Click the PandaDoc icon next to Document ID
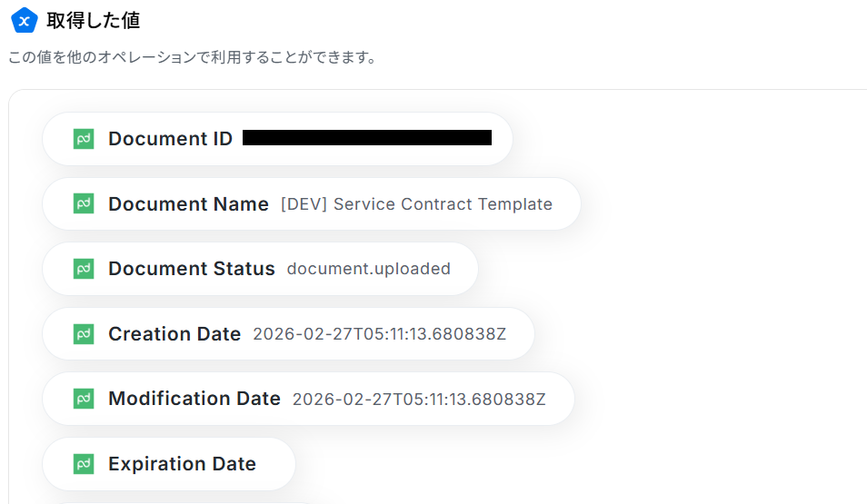867x504 pixels. 84,139
